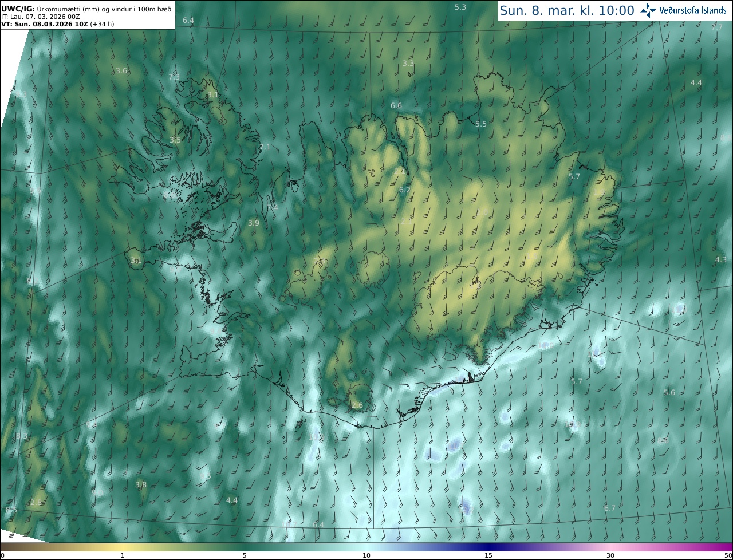Click the color scale label 1
Image resolution: width=733 pixels, height=560 pixels.
point(123,555)
